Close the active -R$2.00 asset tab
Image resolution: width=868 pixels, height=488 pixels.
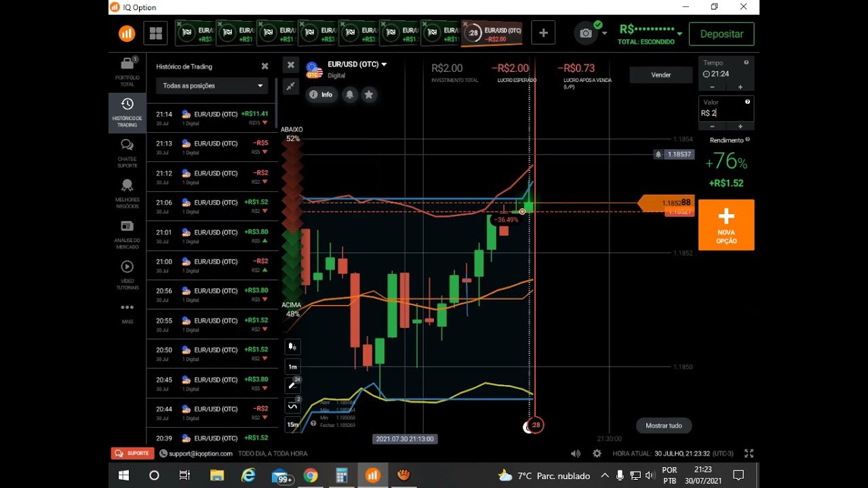click(466, 24)
